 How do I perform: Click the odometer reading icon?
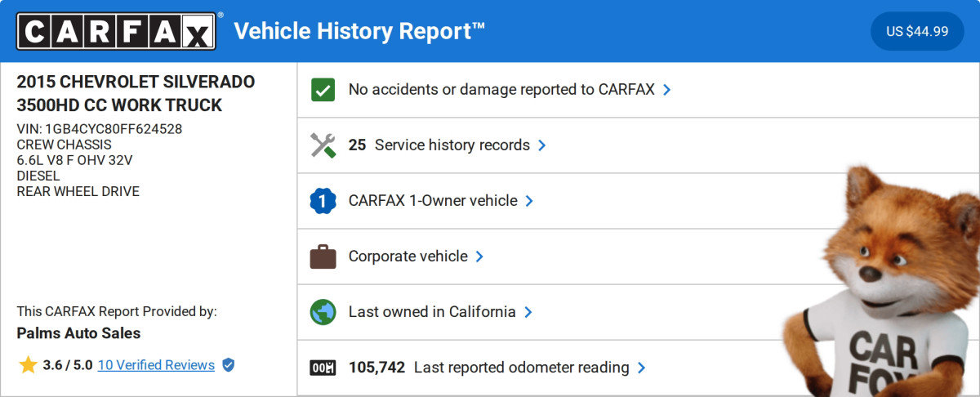pyautogui.click(x=323, y=368)
